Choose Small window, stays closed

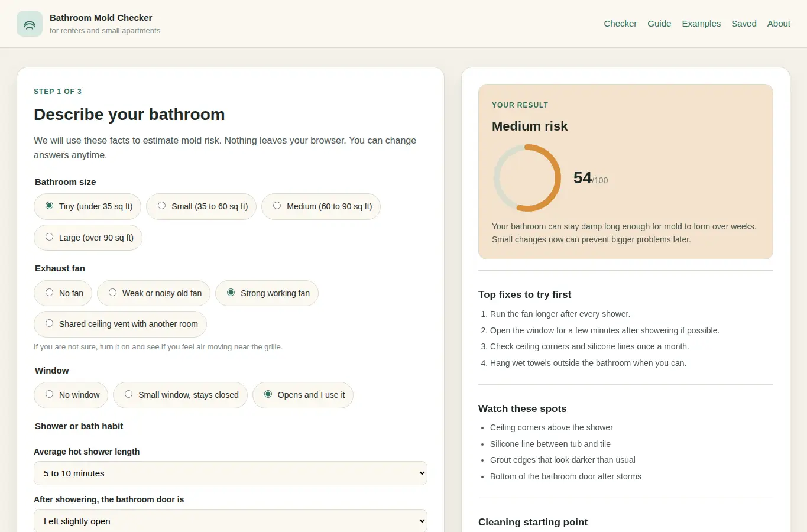click(x=180, y=395)
